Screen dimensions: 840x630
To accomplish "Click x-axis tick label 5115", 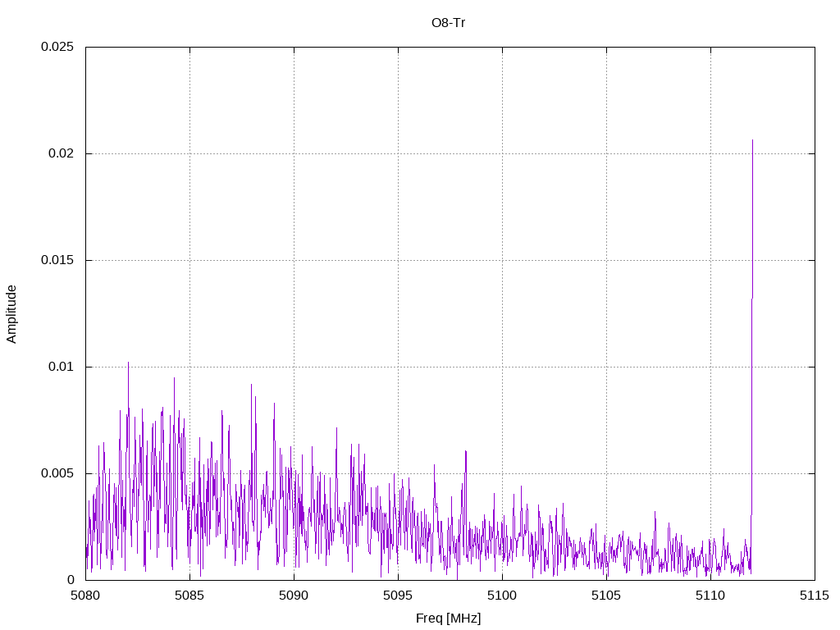I will click(x=815, y=596).
